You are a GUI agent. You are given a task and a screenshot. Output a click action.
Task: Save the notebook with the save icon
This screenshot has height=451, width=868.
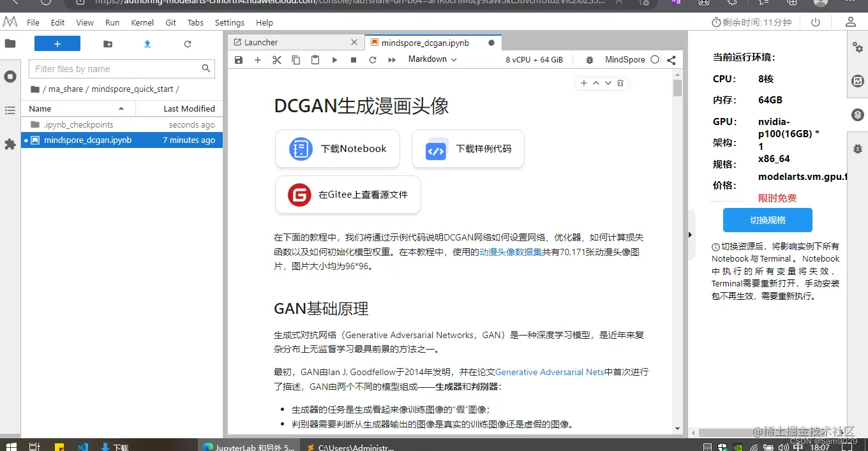[x=239, y=59]
